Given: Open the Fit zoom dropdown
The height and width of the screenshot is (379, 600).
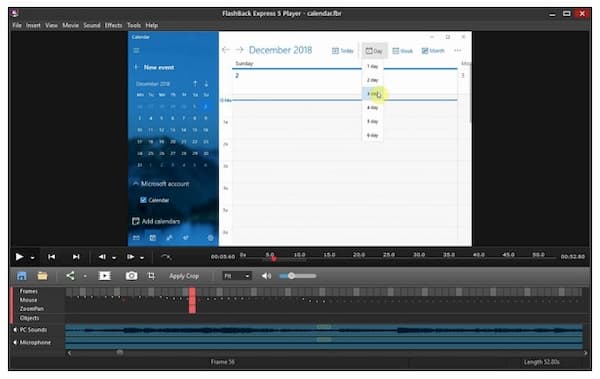Looking at the screenshot, I should coord(237,276).
